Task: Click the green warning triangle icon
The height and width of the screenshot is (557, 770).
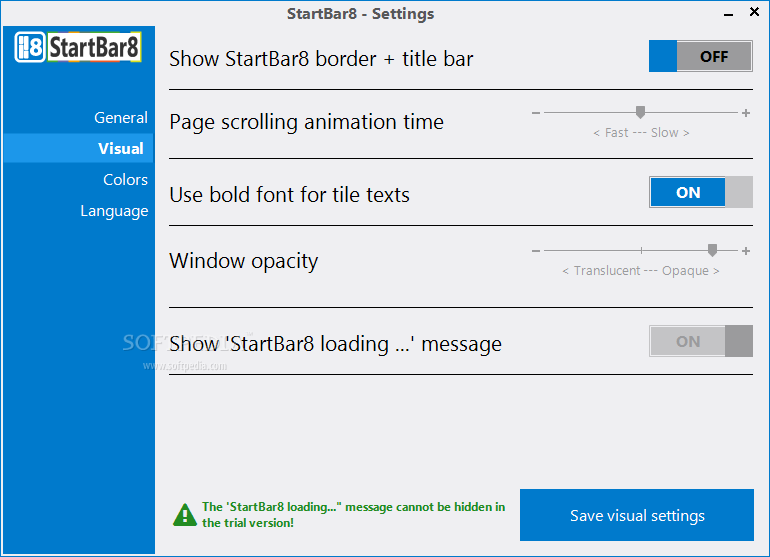Action: coord(185,515)
